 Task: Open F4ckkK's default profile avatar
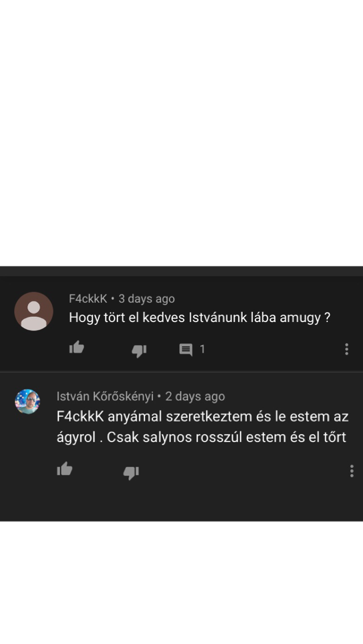pyautogui.click(x=33, y=311)
